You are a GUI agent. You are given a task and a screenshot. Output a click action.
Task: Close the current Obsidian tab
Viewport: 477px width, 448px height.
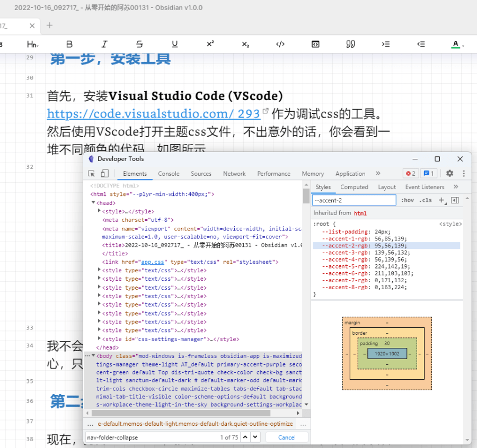click(32, 26)
